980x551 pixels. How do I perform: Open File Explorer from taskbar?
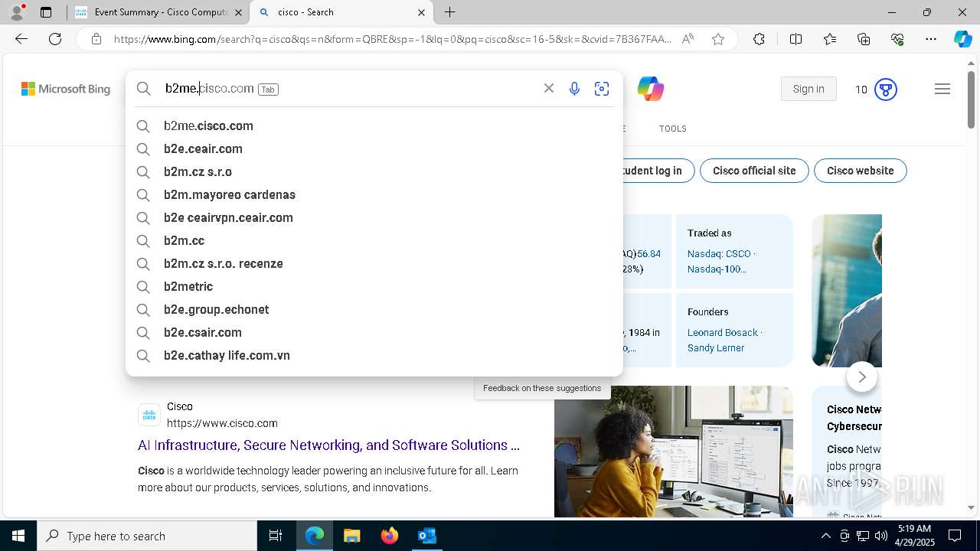pos(351,536)
